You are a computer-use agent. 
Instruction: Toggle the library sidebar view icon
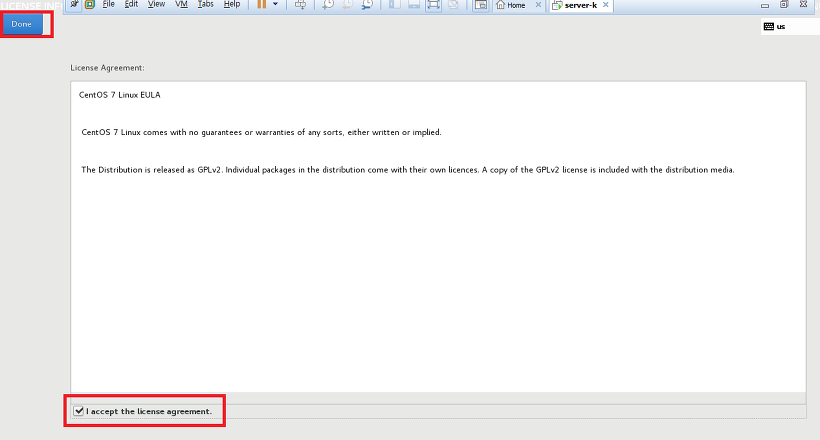pos(394,5)
